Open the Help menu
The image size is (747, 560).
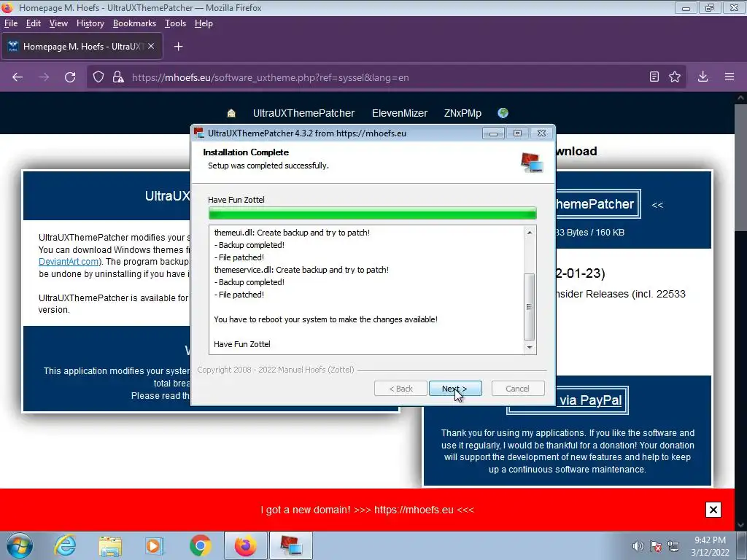coord(204,23)
